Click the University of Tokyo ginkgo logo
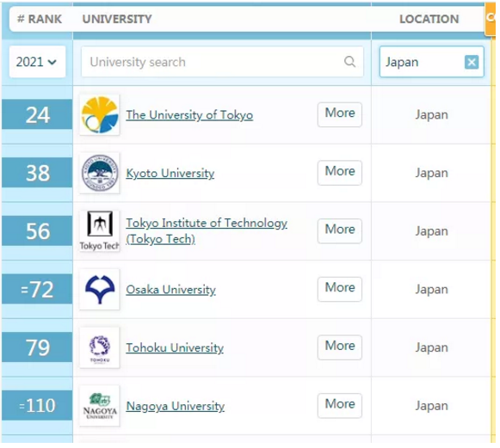Image resolution: width=500 pixels, height=448 pixels. point(100,115)
